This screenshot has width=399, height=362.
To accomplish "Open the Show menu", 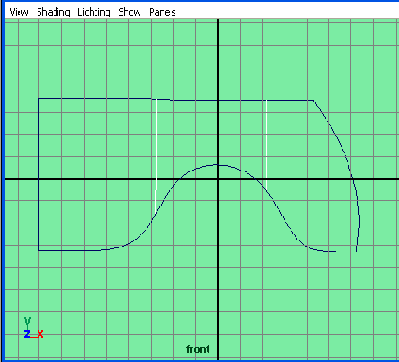I will (130, 12).
